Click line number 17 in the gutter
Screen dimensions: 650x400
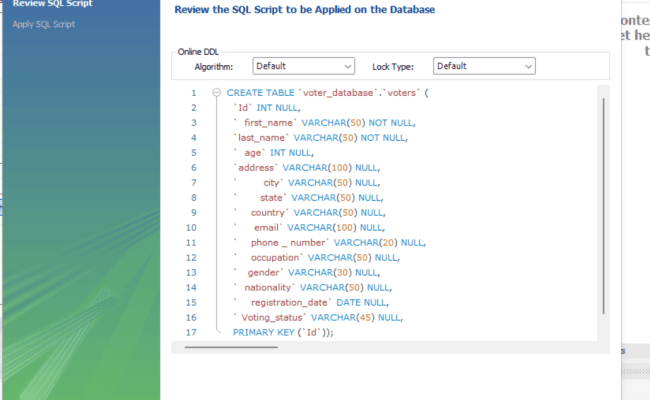[x=191, y=332]
